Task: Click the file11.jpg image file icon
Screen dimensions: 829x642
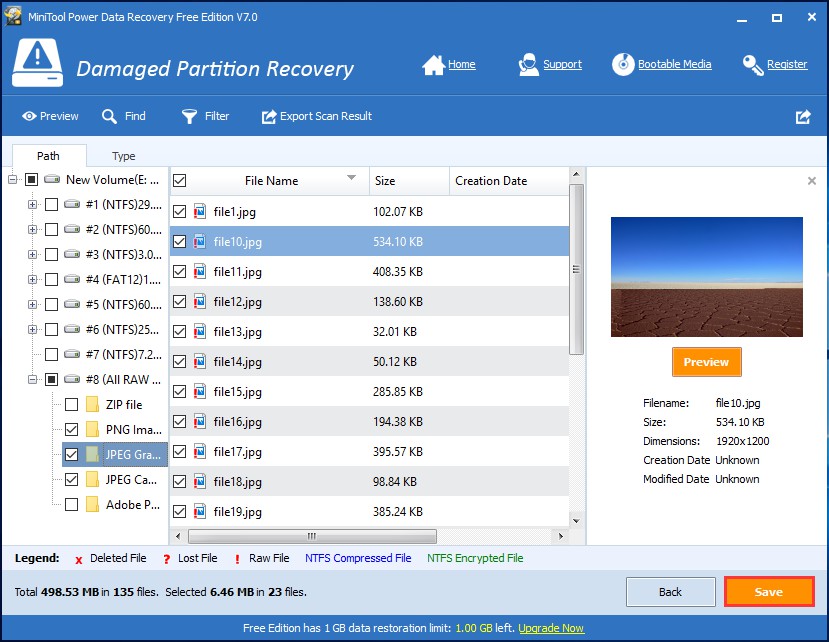Action: click(x=199, y=271)
